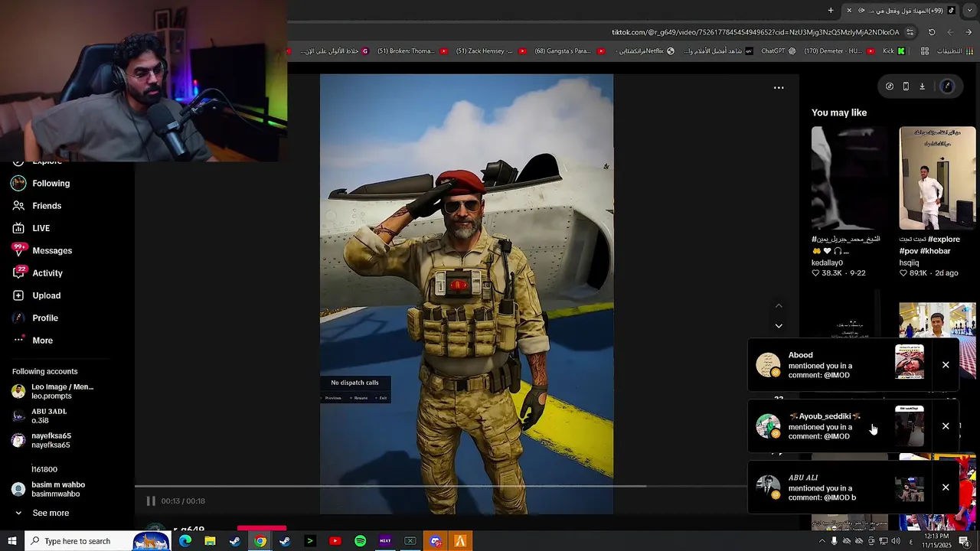Screen dimensions: 980x551
Task: Open the tab search dropdown chevron
Action: point(969,11)
